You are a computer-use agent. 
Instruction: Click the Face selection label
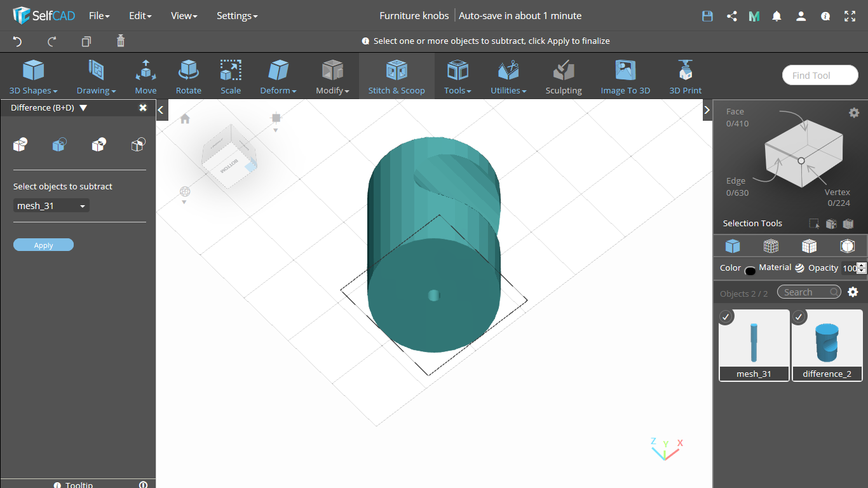tap(735, 111)
